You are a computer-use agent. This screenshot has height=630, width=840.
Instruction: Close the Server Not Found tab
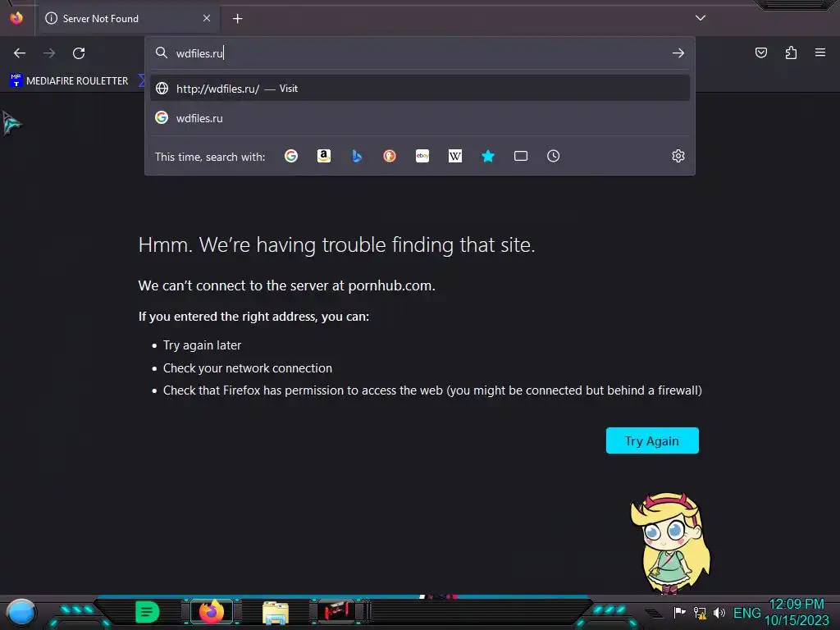[x=206, y=18]
